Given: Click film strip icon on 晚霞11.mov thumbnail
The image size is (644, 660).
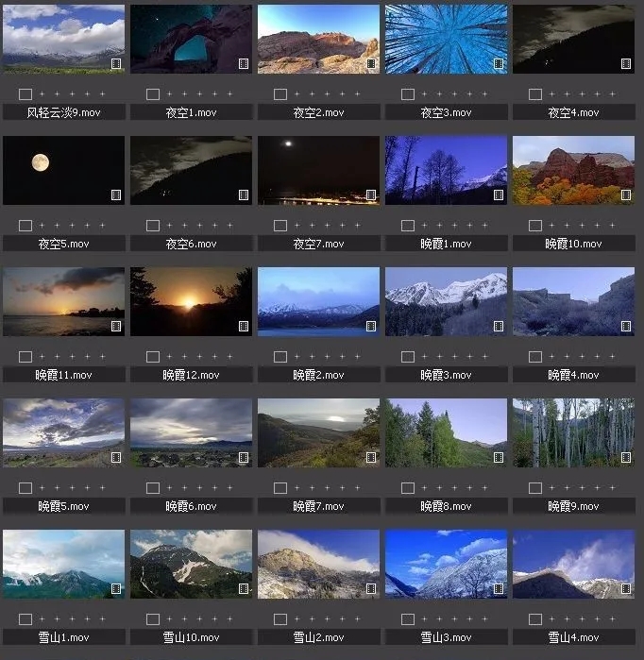Looking at the screenshot, I should pyautogui.click(x=116, y=326).
